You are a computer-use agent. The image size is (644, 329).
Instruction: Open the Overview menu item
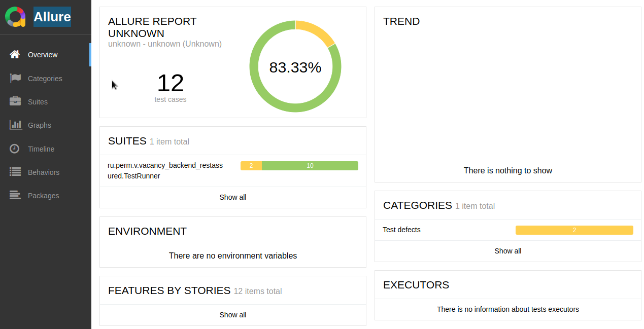[46, 55]
